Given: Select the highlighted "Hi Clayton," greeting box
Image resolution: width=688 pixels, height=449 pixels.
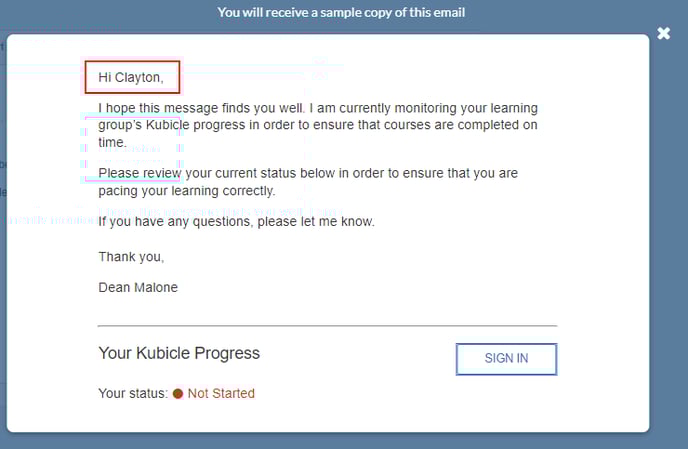Looking at the screenshot, I should [x=132, y=77].
